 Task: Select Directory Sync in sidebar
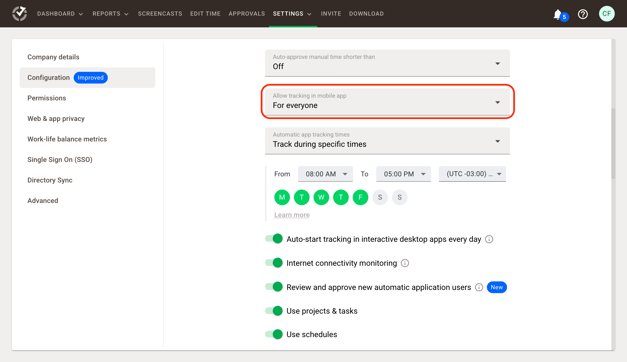(x=50, y=180)
